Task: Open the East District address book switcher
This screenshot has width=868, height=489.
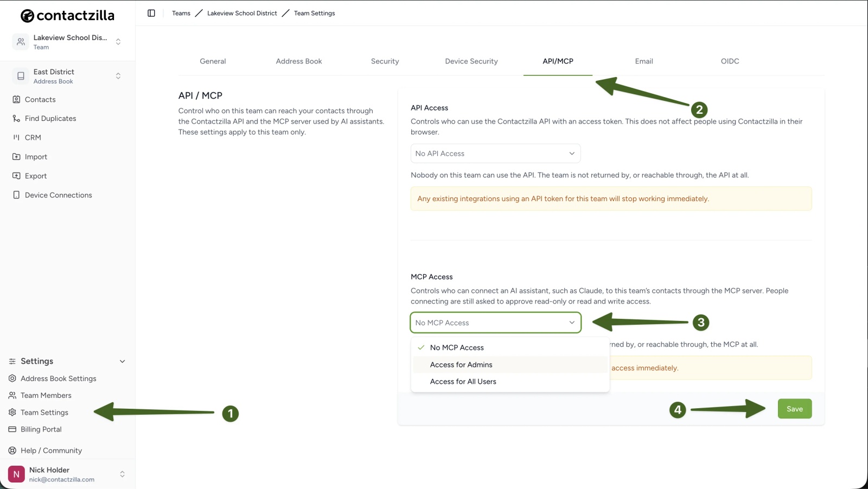Action: [118, 76]
